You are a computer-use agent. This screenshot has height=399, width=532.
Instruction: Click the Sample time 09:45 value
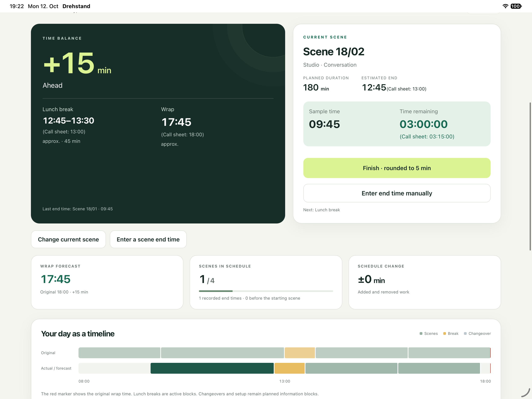point(324,124)
